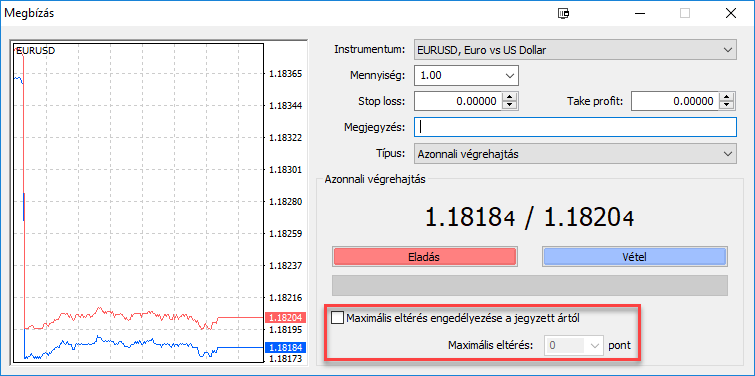Click the Take profit input field
The height and width of the screenshot is (376, 755).
coord(675,102)
